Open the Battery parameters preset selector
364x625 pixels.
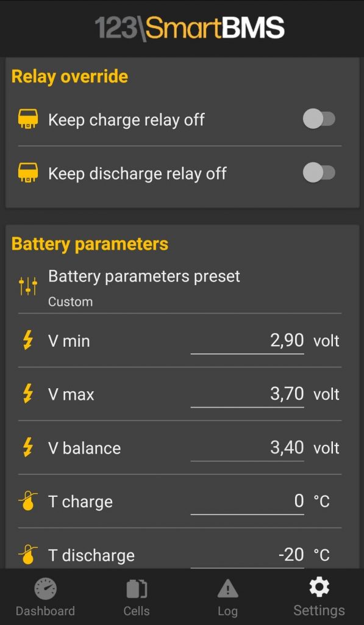tap(180, 287)
